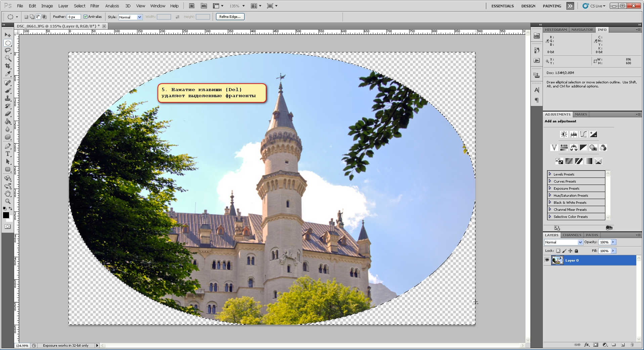The image size is (644, 350).
Task: Open the Style dropdown
Action: click(x=130, y=17)
